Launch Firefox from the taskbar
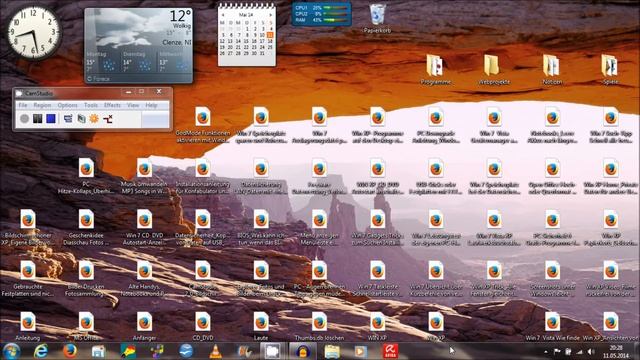The height and width of the screenshot is (360, 640). [x=70, y=351]
